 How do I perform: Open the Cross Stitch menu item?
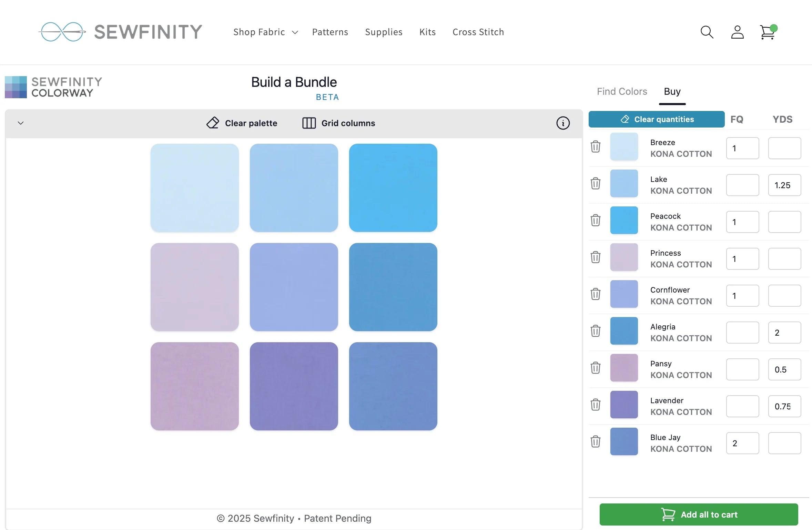pos(478,32)
